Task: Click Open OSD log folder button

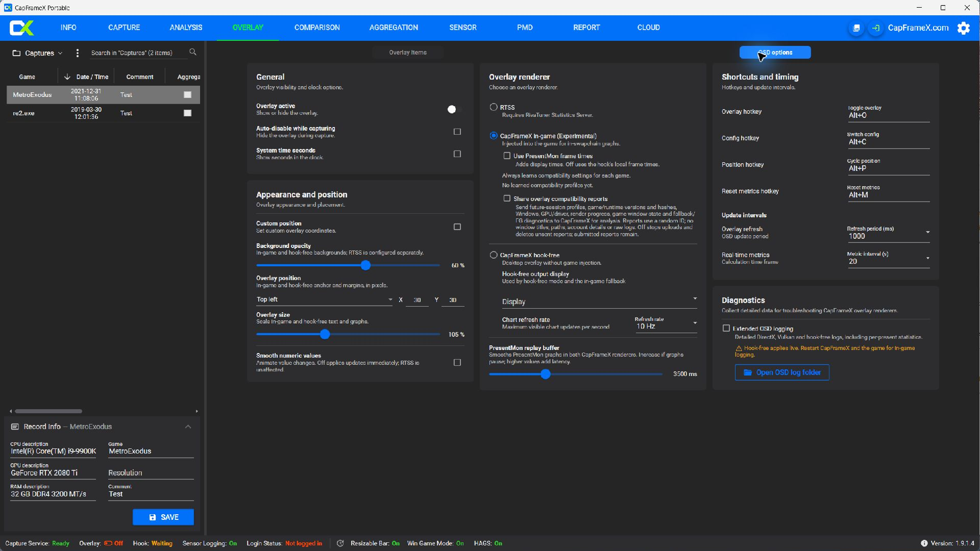Action: tap(782, 372)
